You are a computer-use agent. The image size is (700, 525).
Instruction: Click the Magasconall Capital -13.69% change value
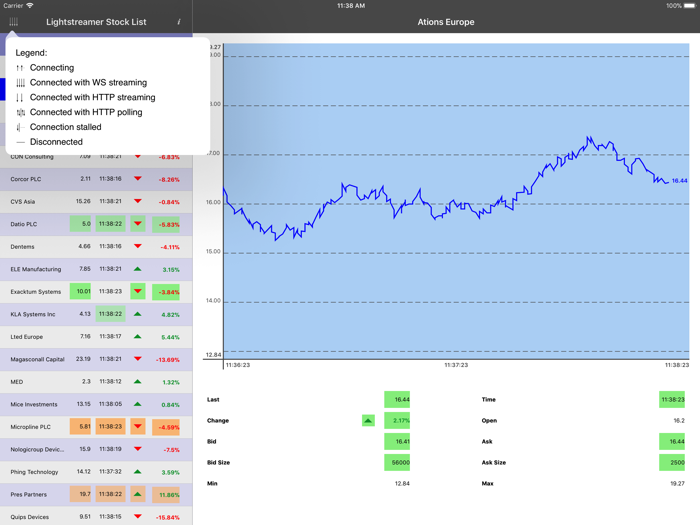point(168,360)
